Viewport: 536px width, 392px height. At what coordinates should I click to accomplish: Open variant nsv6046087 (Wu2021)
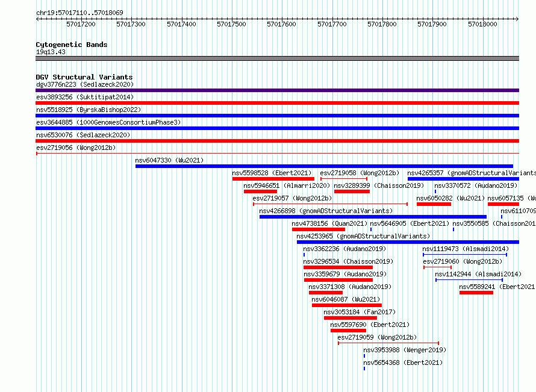click(x=346, y=299)
